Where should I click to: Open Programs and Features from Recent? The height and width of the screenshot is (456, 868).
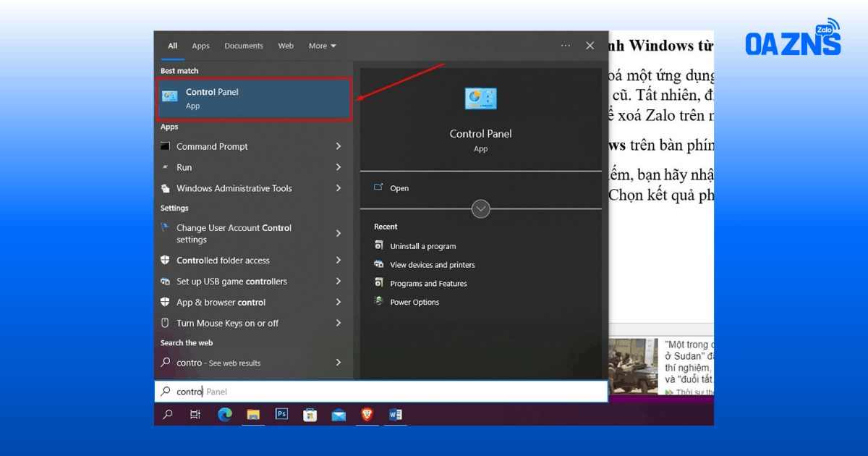tap(429, 284)
